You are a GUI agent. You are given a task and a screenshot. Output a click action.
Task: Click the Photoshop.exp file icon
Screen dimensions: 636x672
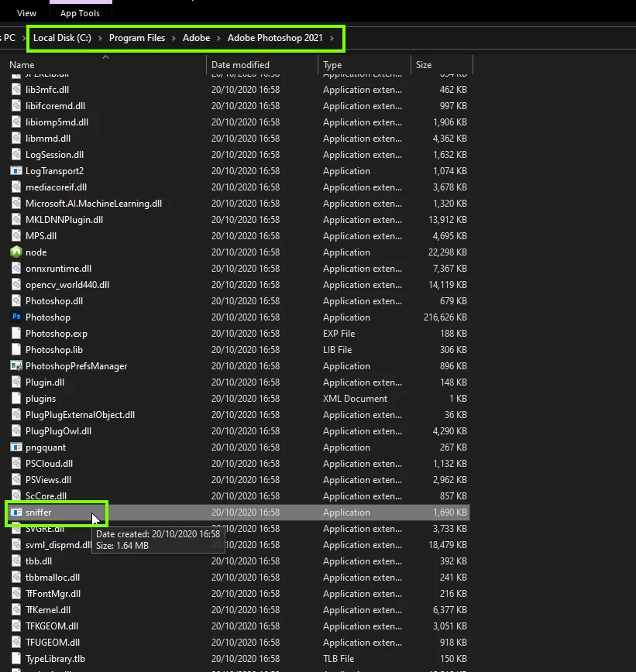point(15,333)
